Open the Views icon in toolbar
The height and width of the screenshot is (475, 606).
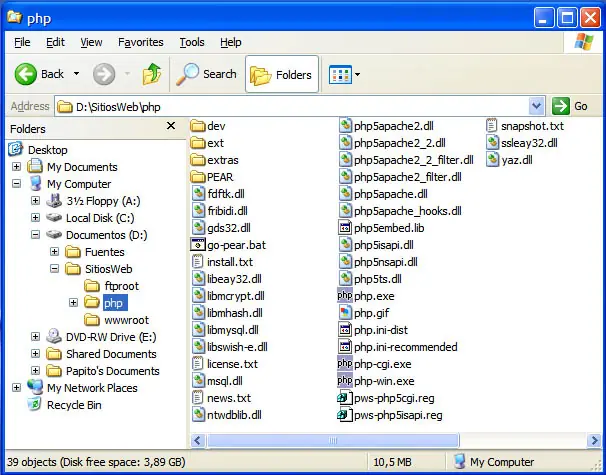point(340,75)
